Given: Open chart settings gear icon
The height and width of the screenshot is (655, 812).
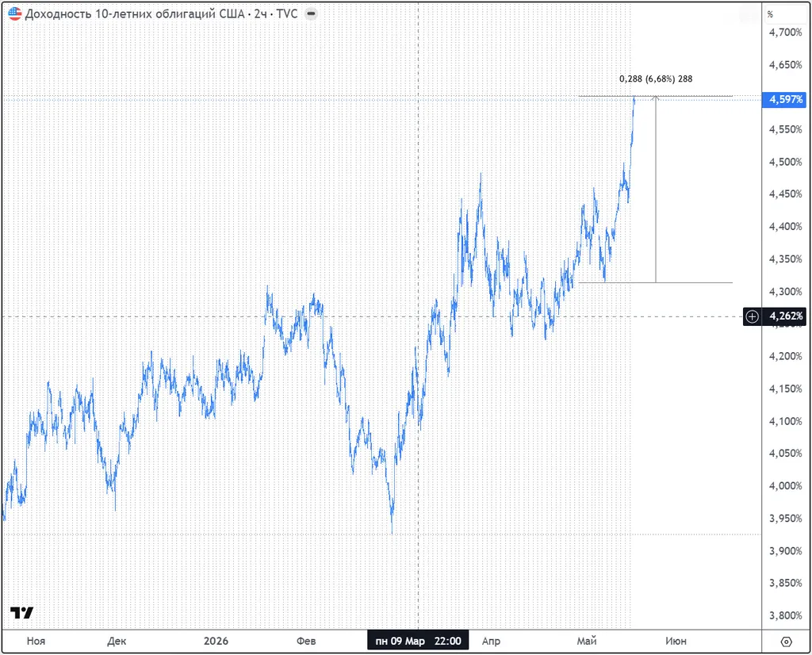Looking at the screenshot, I should point(786,642).
